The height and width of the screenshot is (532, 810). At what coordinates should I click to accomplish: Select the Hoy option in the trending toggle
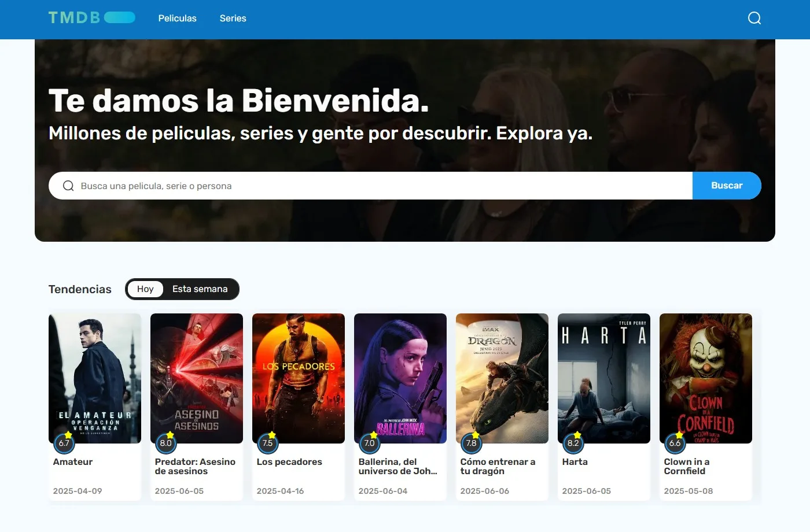pyautogui.click(x=145, y=289)
